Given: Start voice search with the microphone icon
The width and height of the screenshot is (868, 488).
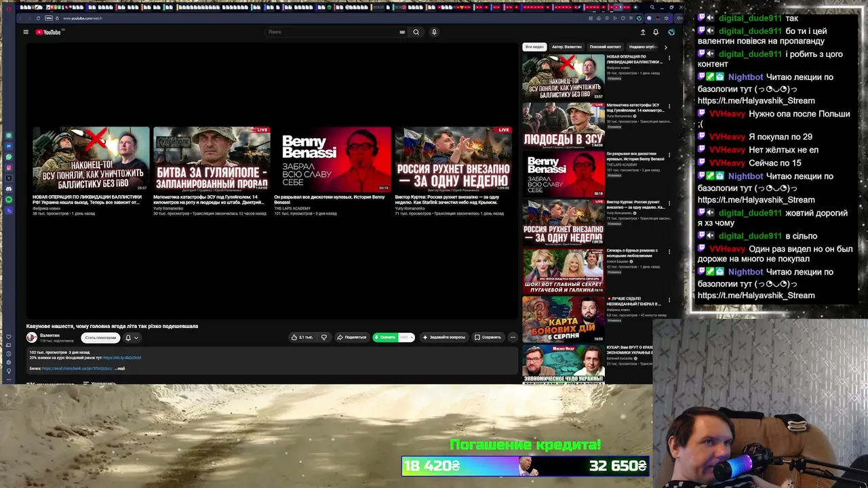Looking at the screenshot, I should pos(434,32).
